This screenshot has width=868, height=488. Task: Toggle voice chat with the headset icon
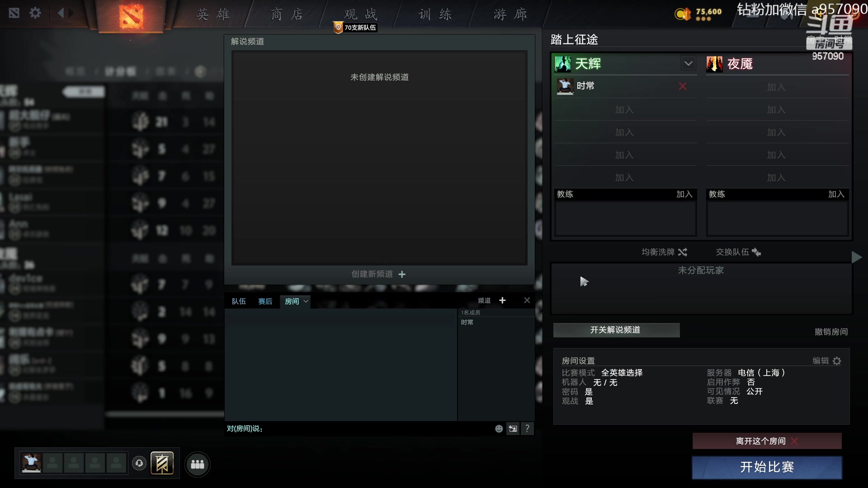[x=139, y=463]
